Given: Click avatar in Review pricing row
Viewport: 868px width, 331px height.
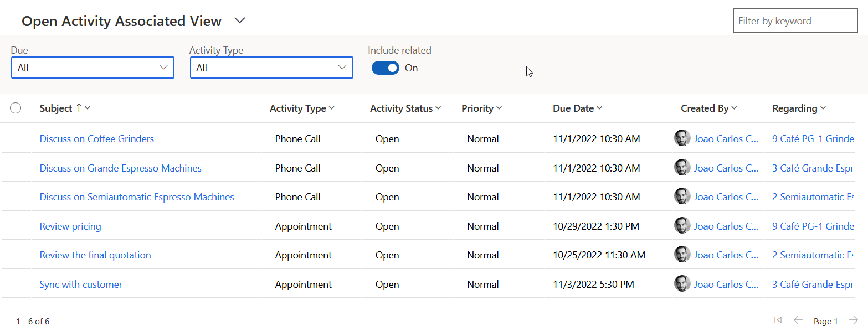Looking at the screenshot, I should (682, 226).
